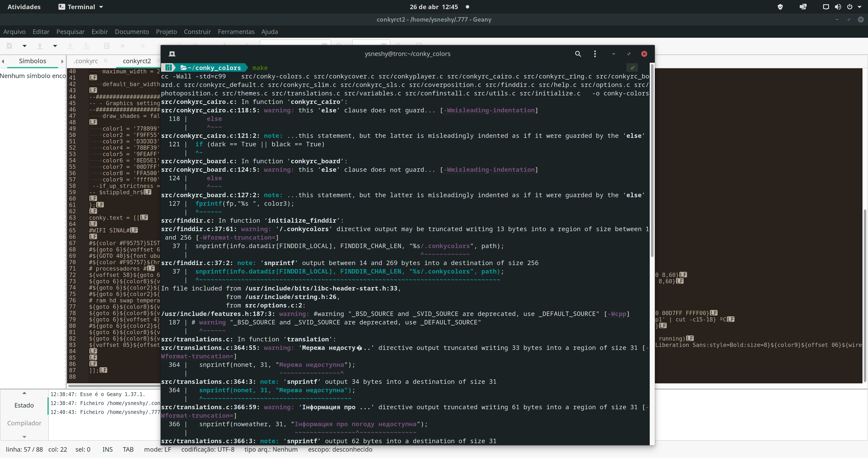Click 'linha: 57 / 88' in status bar
This screenshot has height=458, width=868.
[x=24, y=450]
